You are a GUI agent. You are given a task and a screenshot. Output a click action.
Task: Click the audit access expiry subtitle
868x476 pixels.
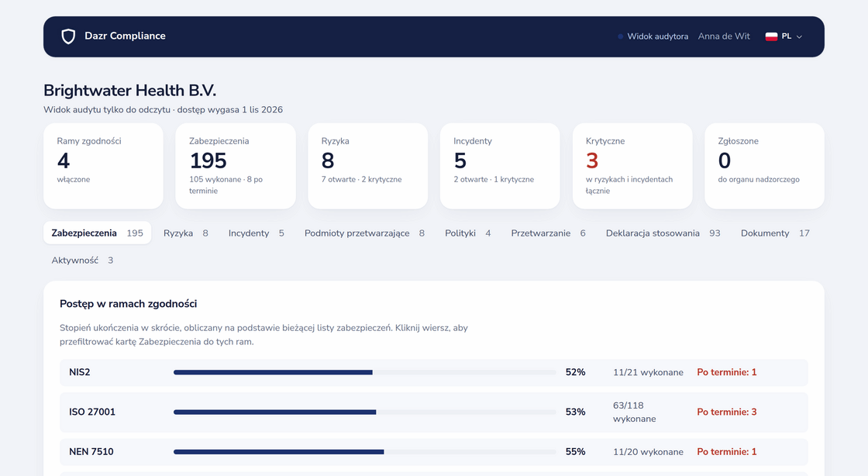click(x=164, y=109)
